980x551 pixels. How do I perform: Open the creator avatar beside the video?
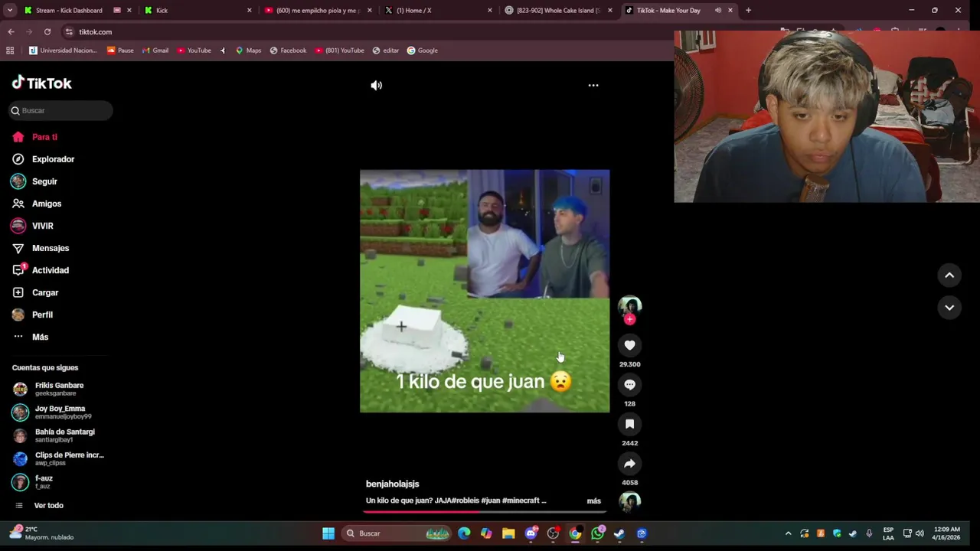(629, 306)
